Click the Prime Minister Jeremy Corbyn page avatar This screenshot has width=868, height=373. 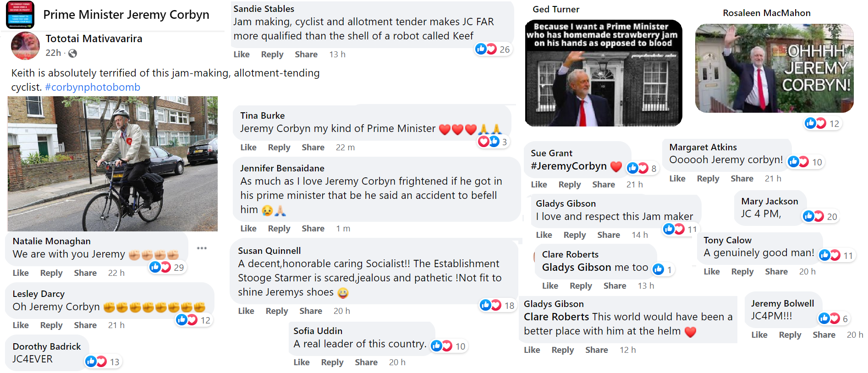click(20, 15)
